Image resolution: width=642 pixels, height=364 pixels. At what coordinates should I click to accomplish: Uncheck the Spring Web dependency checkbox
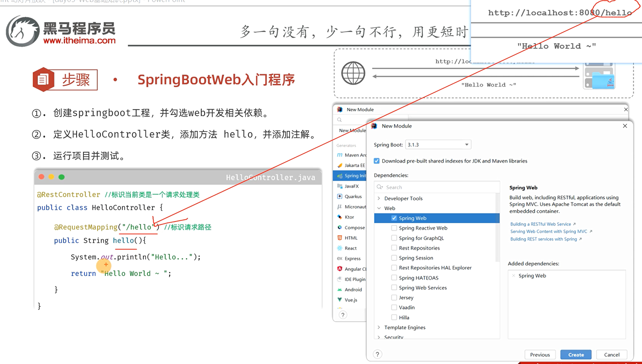[x=394, y=218]
